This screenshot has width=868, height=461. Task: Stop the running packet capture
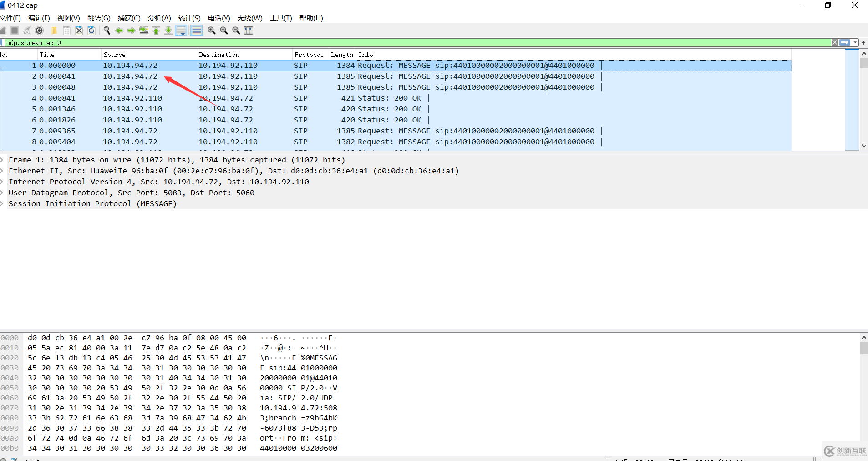pos(15,30)
